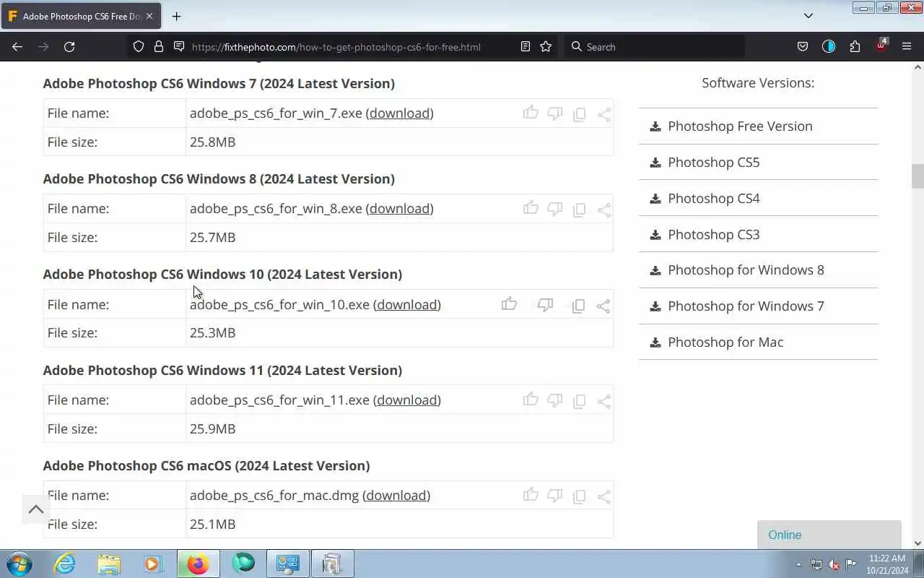924x578 pixels.
Task: Open Windows Explorer folder in taskbar
Action: coord(109,564)
